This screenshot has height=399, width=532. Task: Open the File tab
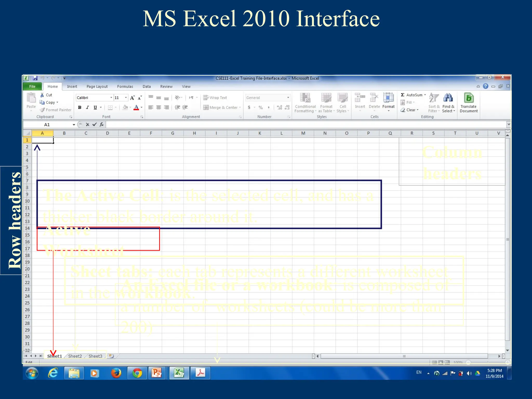pyautogui.click(x=32, y=87)
